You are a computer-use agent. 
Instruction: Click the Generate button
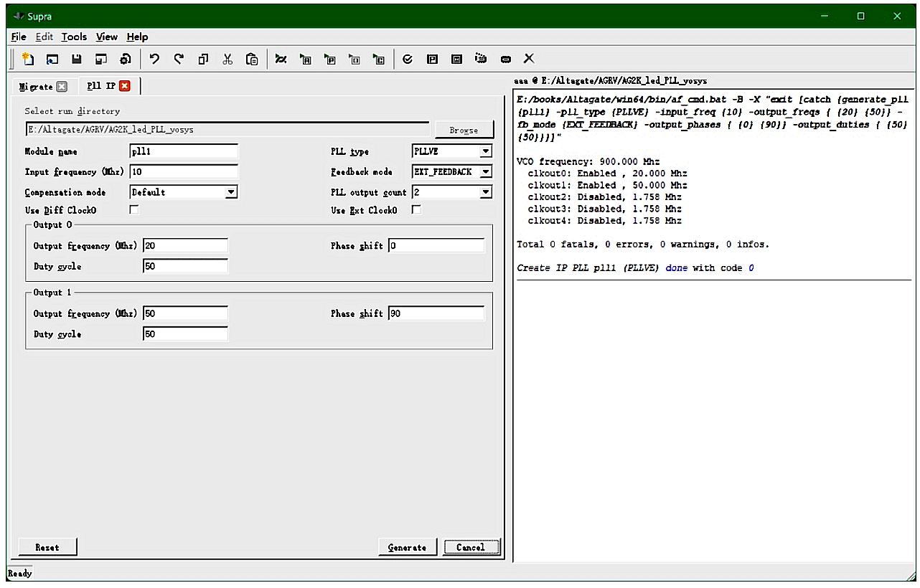(x=407, y=547)
